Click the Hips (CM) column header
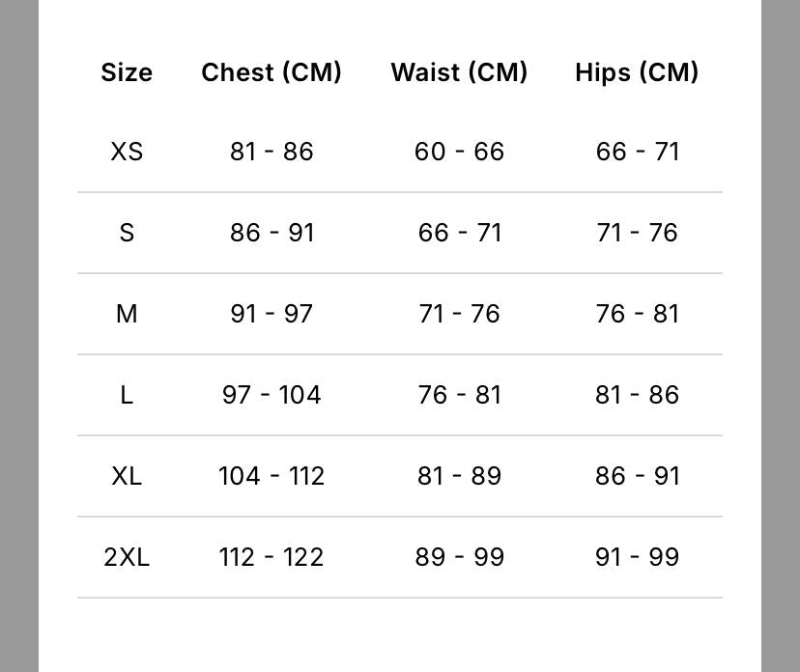The height and width of the screenshot is (672, 800). 637,72
